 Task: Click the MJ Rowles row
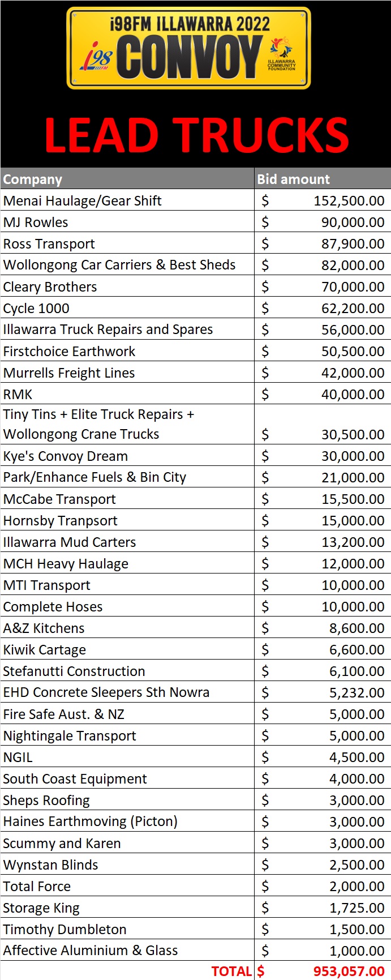point(195,222)
